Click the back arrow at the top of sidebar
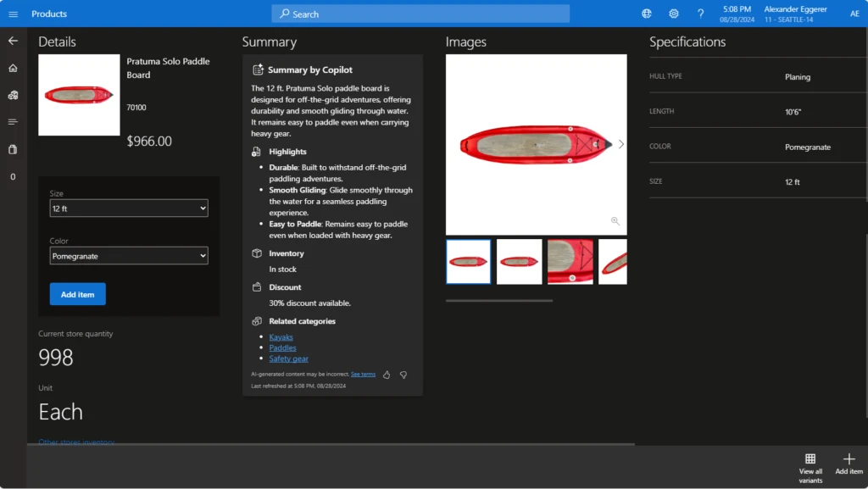868x489 pixels. (13, 40)
